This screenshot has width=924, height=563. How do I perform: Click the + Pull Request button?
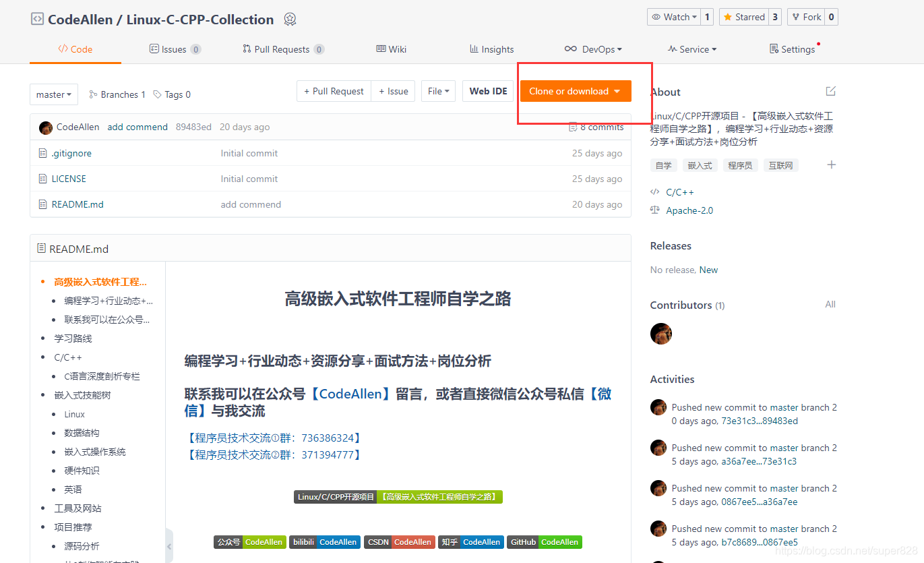point(334,91)
